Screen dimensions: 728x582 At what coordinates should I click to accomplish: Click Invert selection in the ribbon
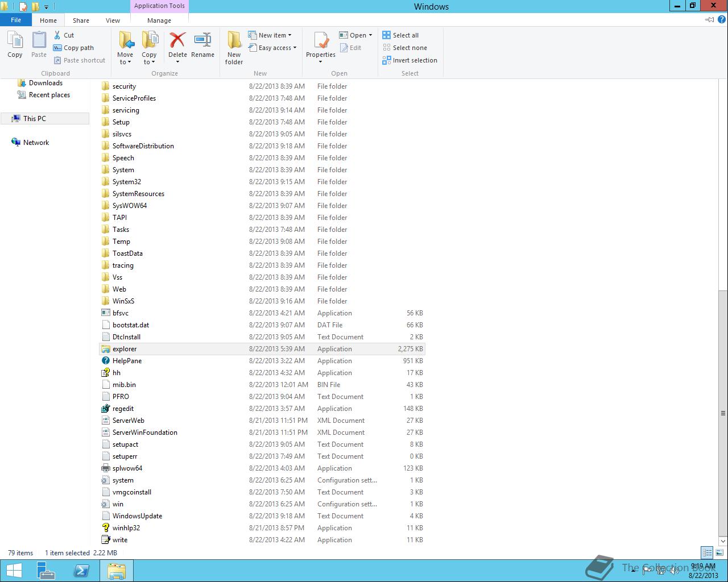pyautogui.click(x=409, y=60)
